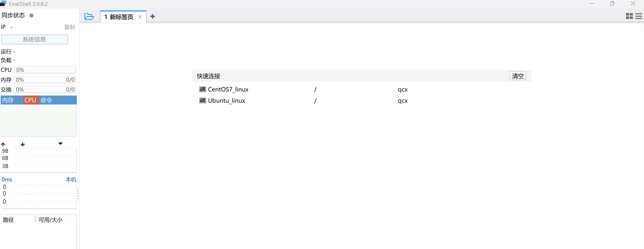Clear quick connections with 清空
Viewport: 644px width, 249px height.
point(517,76)
